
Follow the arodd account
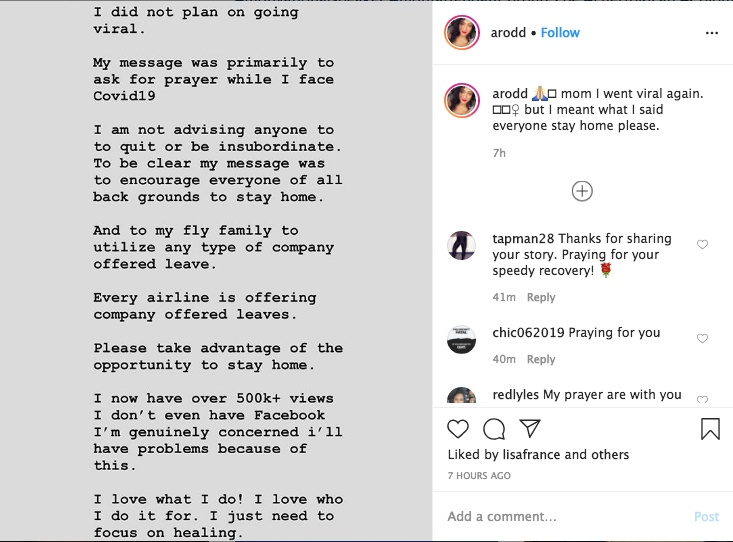(x=560, y=33)
